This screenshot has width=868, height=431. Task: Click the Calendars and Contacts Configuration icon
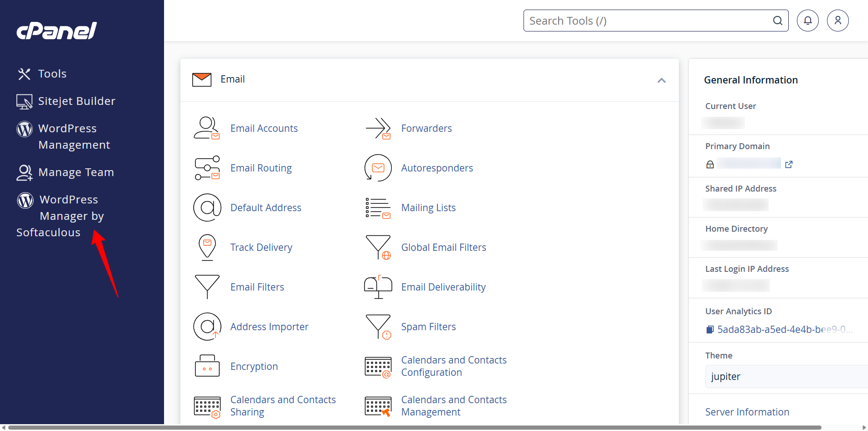(x=378, y=368)
